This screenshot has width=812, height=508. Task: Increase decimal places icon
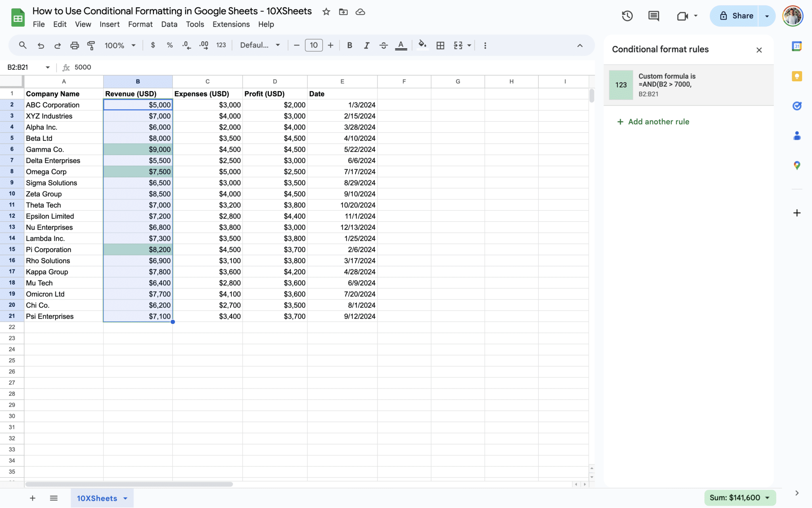tap(204, 45)
